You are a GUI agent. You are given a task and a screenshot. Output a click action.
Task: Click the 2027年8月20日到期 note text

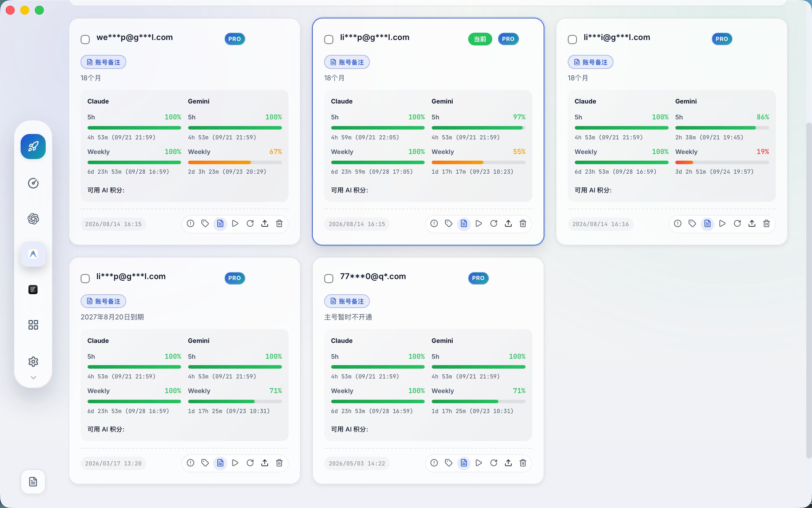pyautogui.click(x=112, y=317)
